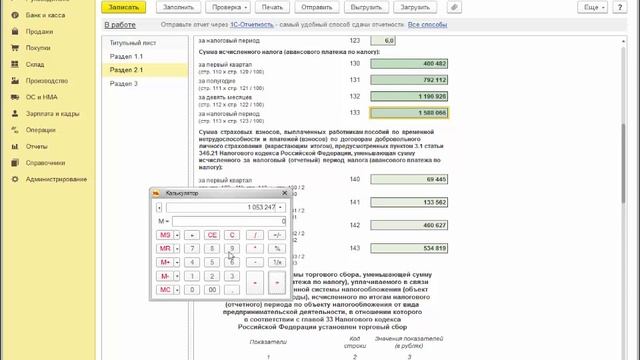Click the calculator MS memory store button

pyautogui.click(x=165, y=235)
